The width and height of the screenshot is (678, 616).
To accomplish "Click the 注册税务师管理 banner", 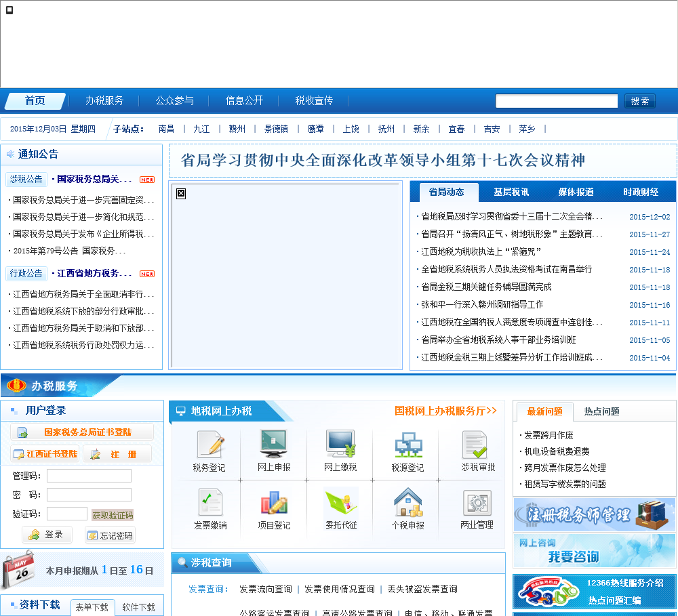I will pyautogui.click(x=594, y=514).
